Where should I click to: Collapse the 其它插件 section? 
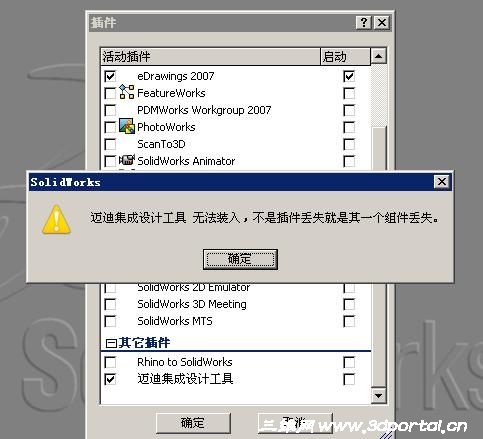(111, 343)
